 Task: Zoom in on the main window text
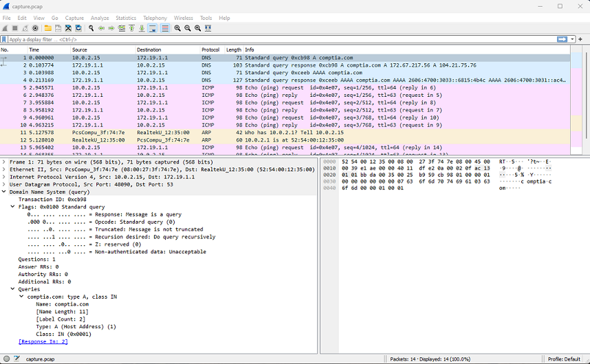(177, 28)
